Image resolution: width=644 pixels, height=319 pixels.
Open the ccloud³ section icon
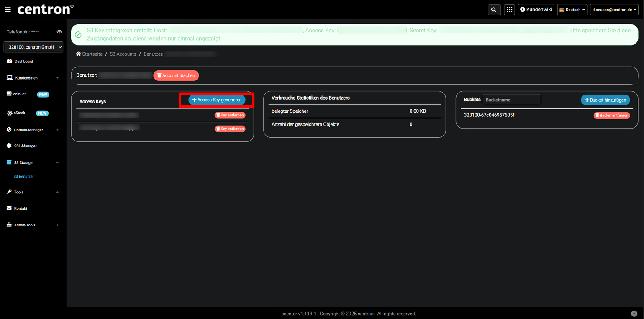pyautogui.click(x=9, y=94)
